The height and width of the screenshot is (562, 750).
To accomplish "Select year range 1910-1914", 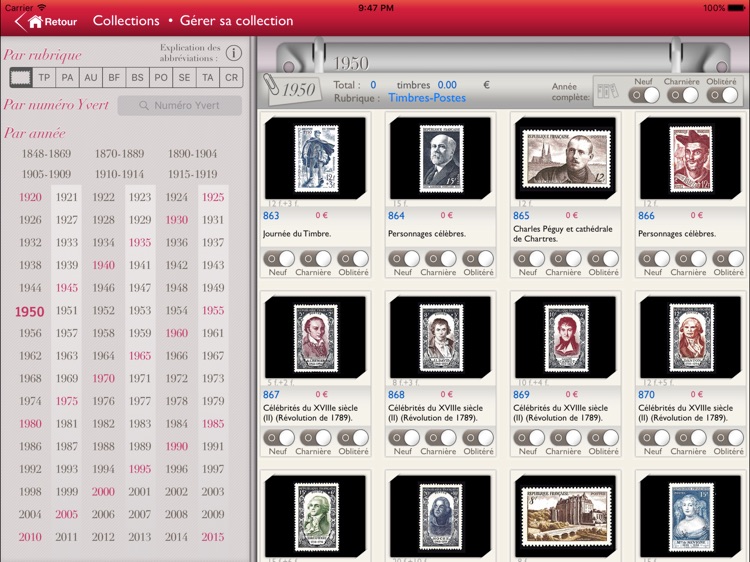I will tap(120, 174).
